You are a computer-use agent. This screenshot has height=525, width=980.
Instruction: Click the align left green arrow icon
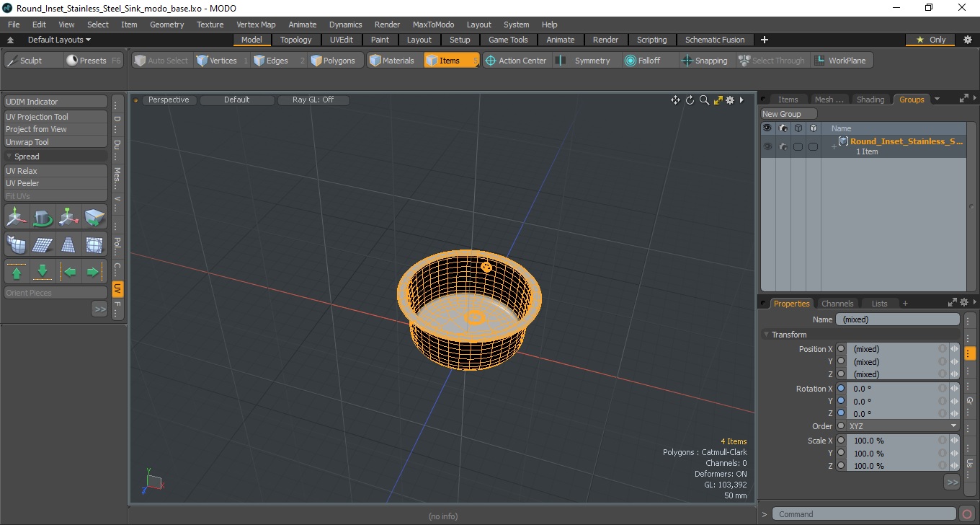click(70, 272)
